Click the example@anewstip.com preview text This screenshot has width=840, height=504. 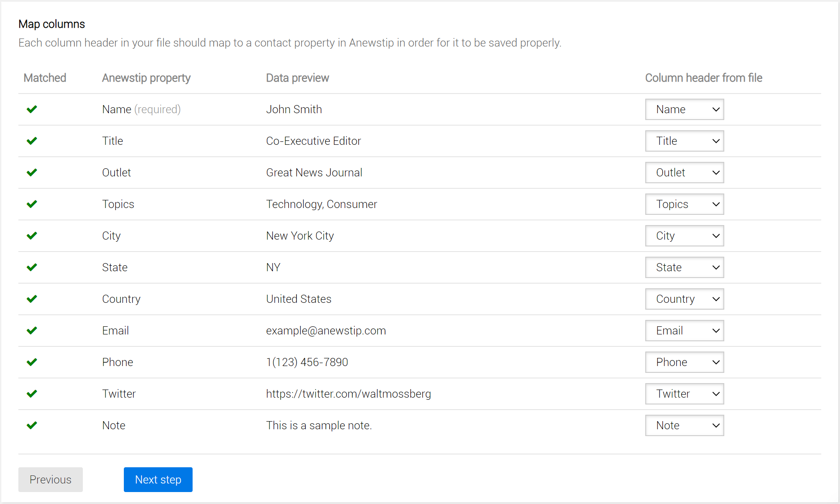(326, 331)
